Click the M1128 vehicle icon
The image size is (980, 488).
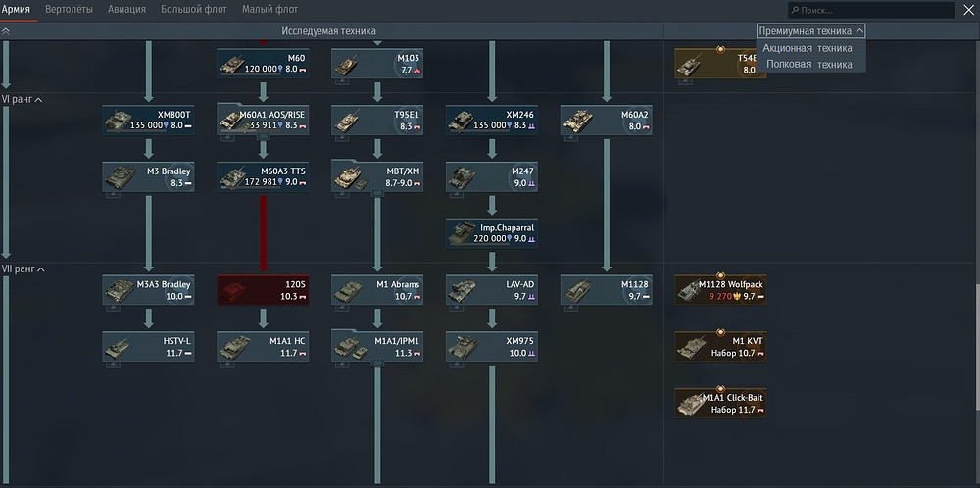click(575, 291)
